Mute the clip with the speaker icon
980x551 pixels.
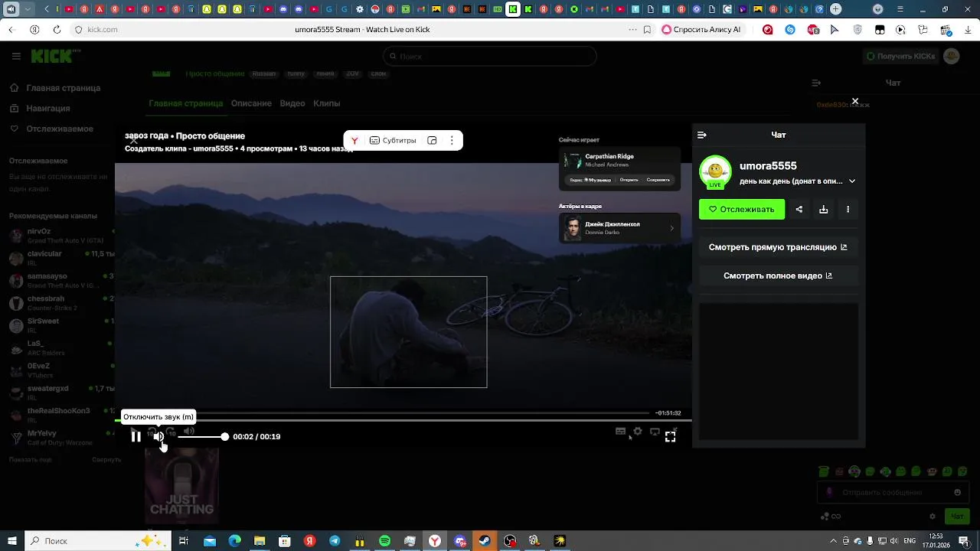[x=158, y=436]
